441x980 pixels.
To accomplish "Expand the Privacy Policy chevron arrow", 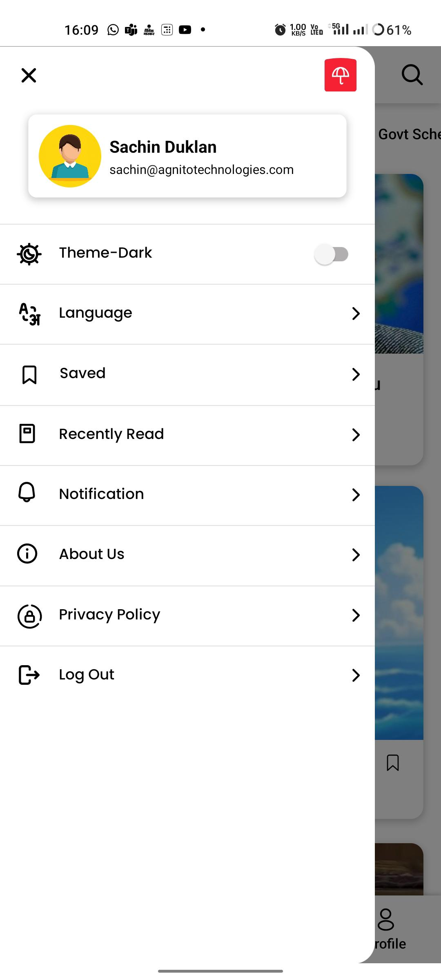I will click(x=356, y=615).
